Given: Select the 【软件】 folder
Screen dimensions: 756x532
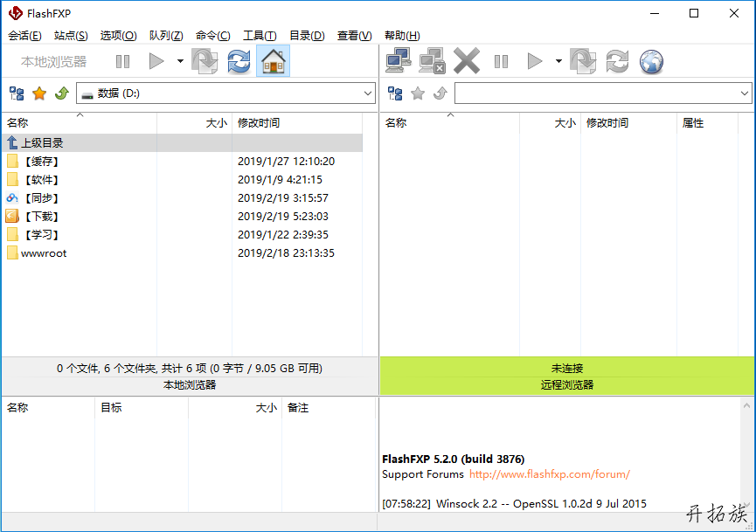Looking at the screenshot, I should 183,179.
